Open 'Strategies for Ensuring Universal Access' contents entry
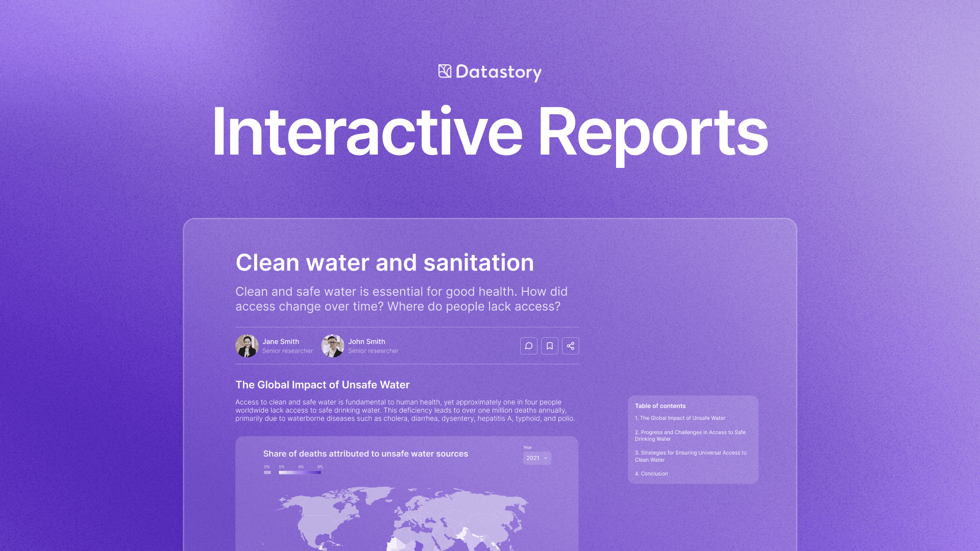The width and height of the screenshot is (980, 551). pos(691,456)
